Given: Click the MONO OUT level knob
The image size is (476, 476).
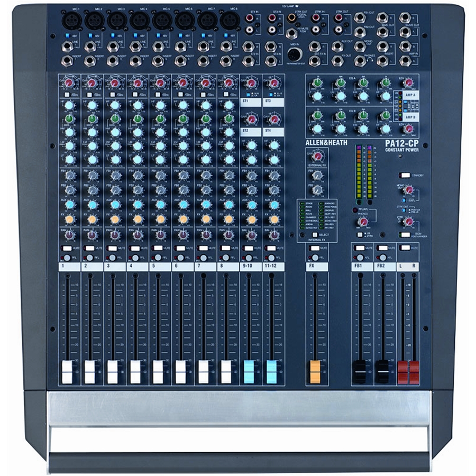Looking at the screenshot, I should point(409,190).
